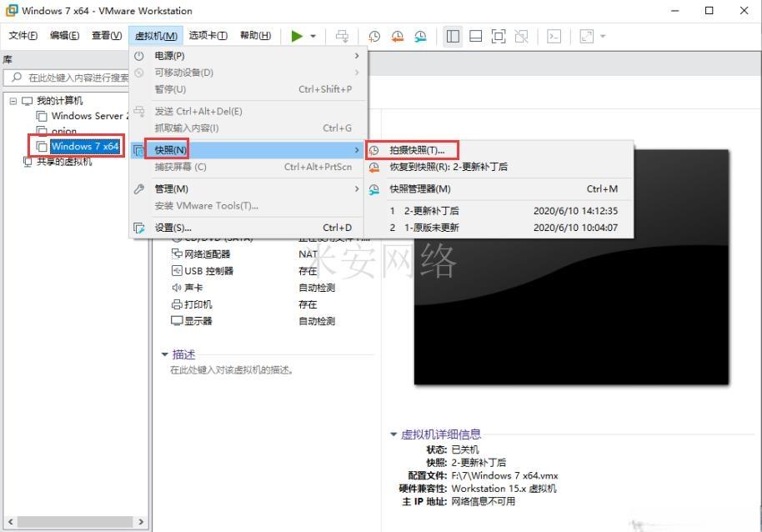
Task: Minimize the VMware Workstation window
Action: pyautogui.click(x=675, y=10)
